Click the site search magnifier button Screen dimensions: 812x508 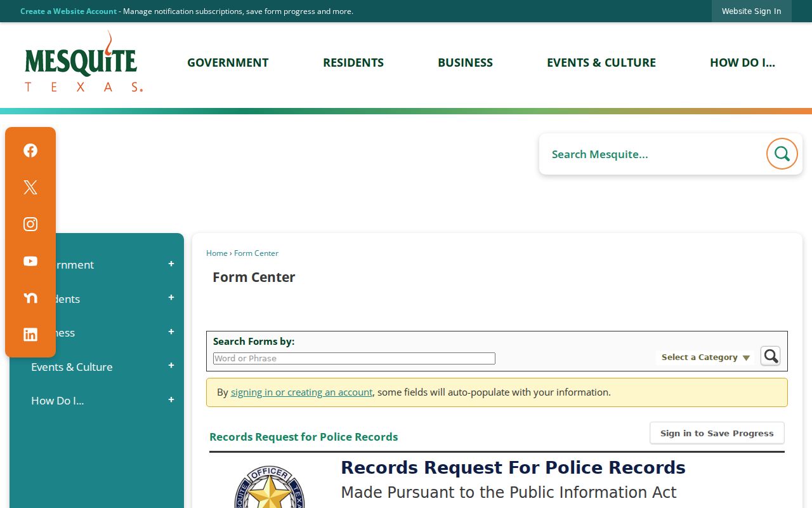pos(782,154)
